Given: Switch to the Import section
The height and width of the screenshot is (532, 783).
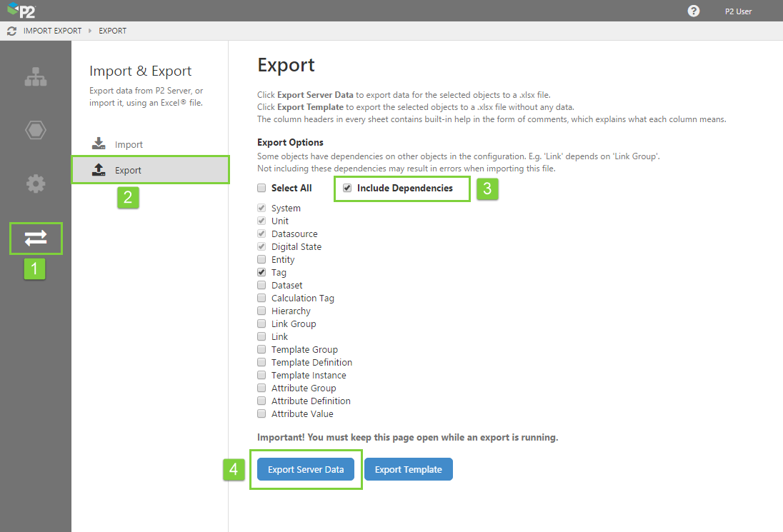Looking at the screenshot, I should [129, 144].
